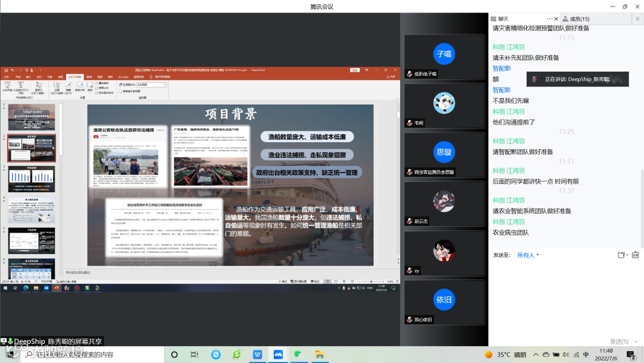Screen dimensions: 644x363
Task: Open notification center icon in tray
Action: [x=631, y=355]
